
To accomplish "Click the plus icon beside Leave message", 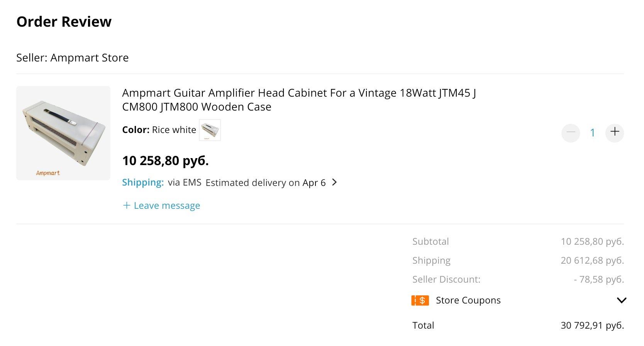I will (126, 205).
